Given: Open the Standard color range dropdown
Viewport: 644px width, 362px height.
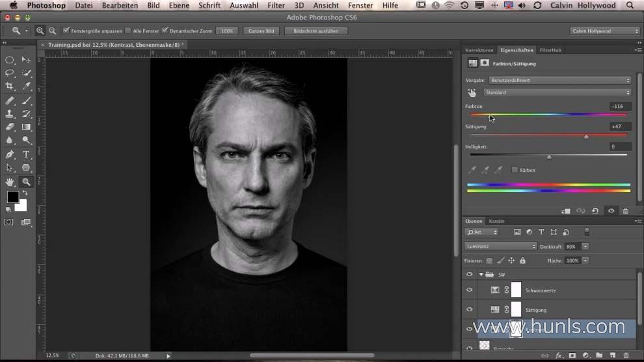Looking at the screenshot, I should pos(557,92).
